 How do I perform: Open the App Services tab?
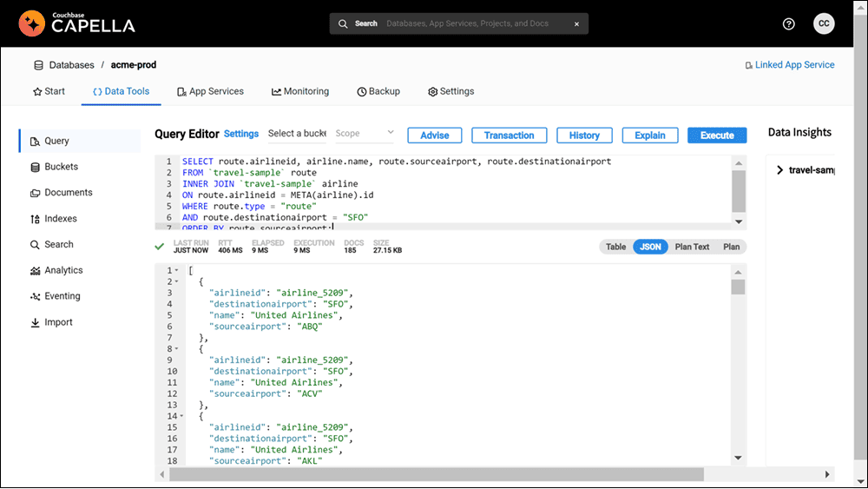point(210,91)
